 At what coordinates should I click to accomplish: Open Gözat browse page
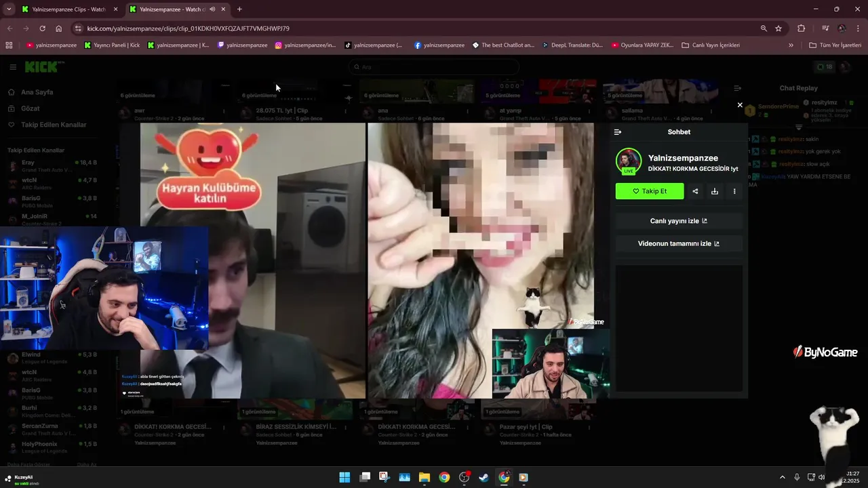point(24,108)
